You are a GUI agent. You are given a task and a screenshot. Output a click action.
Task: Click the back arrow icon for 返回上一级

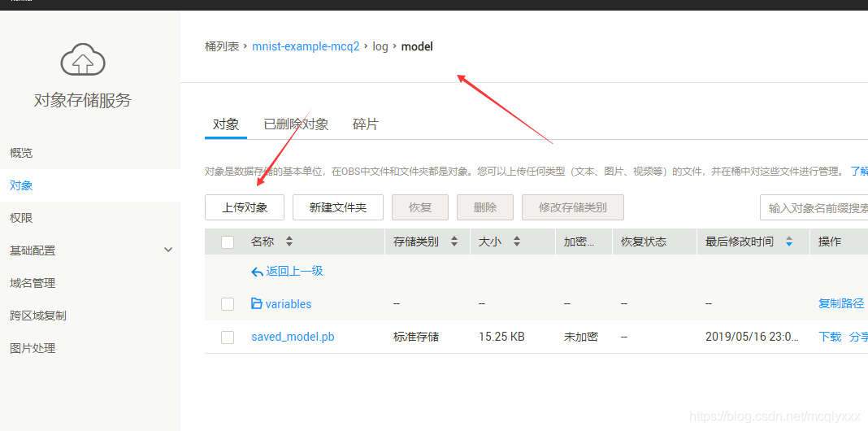click(257, 272)
